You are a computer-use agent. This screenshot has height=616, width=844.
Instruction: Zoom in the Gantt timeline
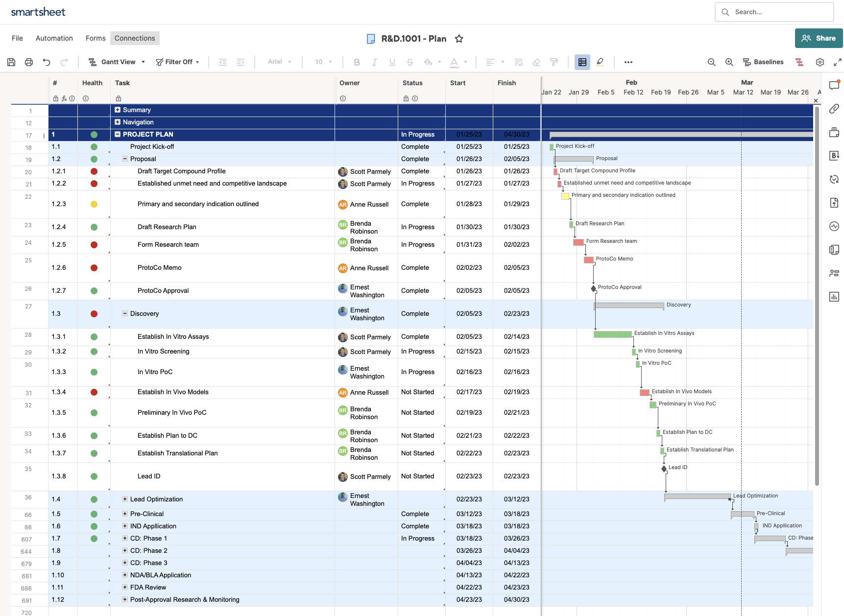tap(729, 62)
